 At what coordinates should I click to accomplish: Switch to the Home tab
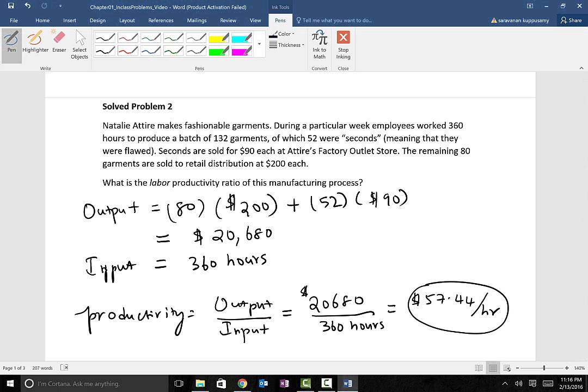point(42,20)
